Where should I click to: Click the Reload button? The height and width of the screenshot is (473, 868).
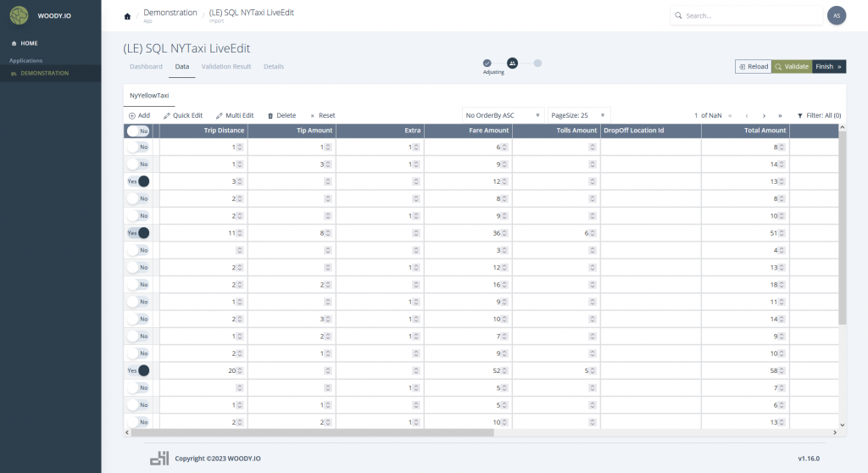pyautogui.click(x=753, y=66)
